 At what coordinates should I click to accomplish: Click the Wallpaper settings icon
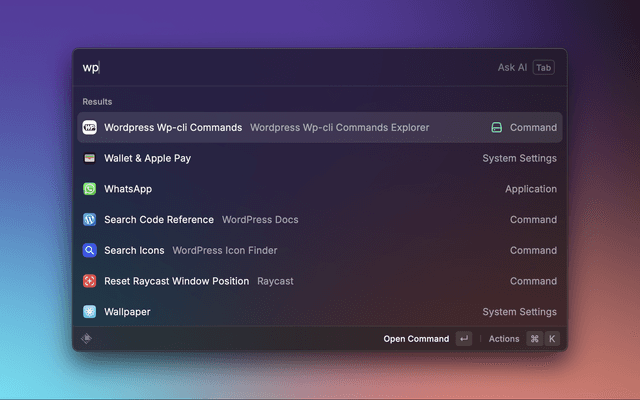[x=89, y=311]
